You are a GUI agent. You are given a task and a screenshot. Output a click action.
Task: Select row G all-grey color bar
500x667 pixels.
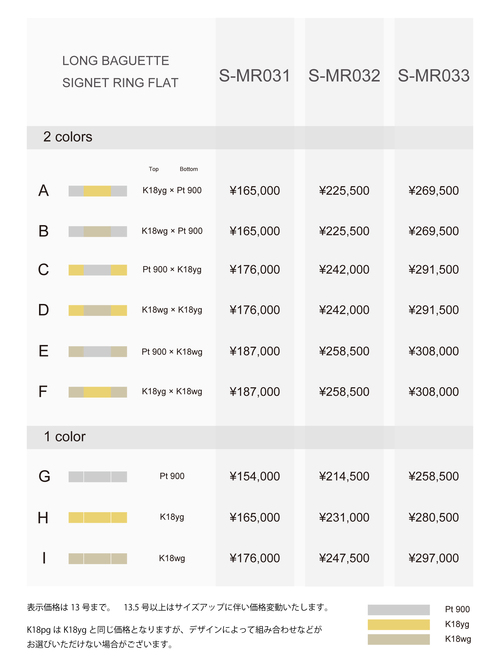click(97, 476)
